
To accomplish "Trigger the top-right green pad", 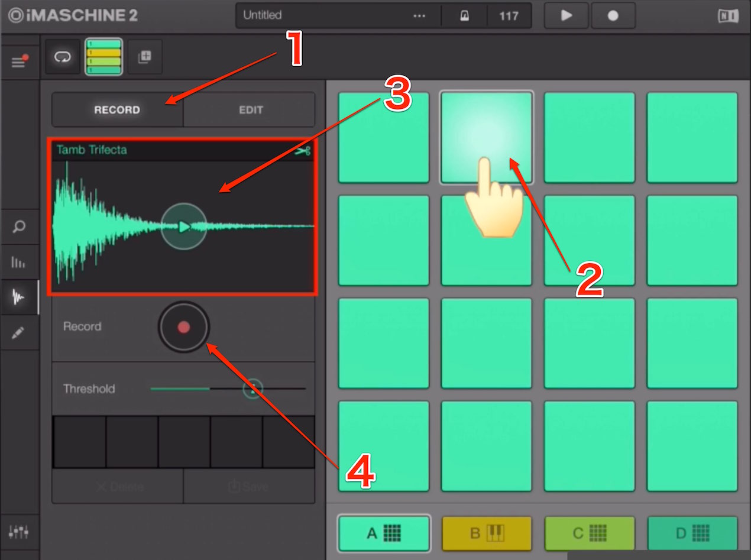I will 692,137.
